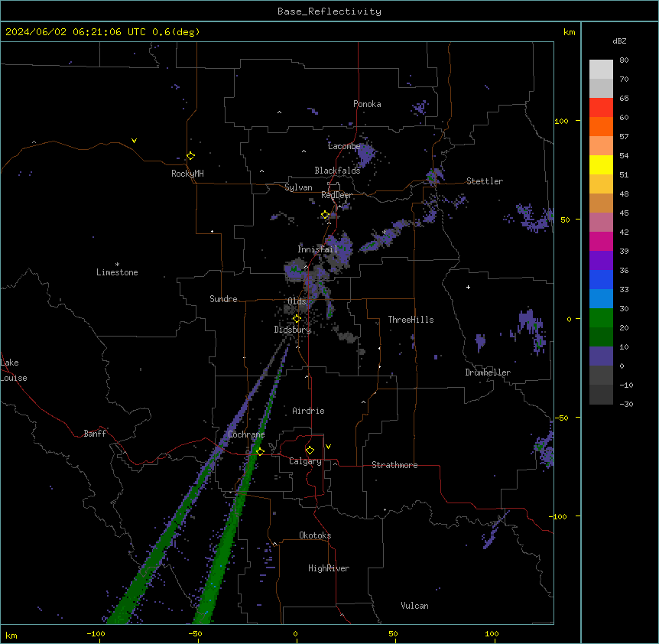The width and height of the screenshot is (659, 644).
Task: Click the Innisfail label
Action: pos(317,249)
